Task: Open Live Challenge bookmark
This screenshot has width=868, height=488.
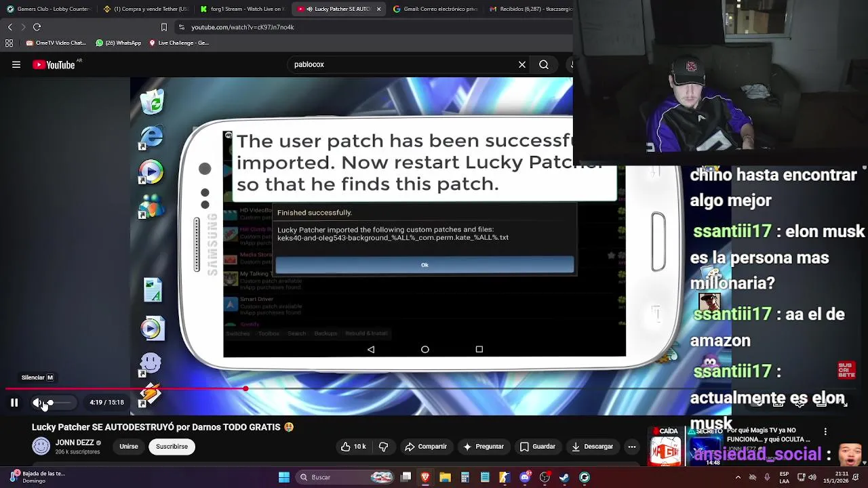Action: pos(179,43)
